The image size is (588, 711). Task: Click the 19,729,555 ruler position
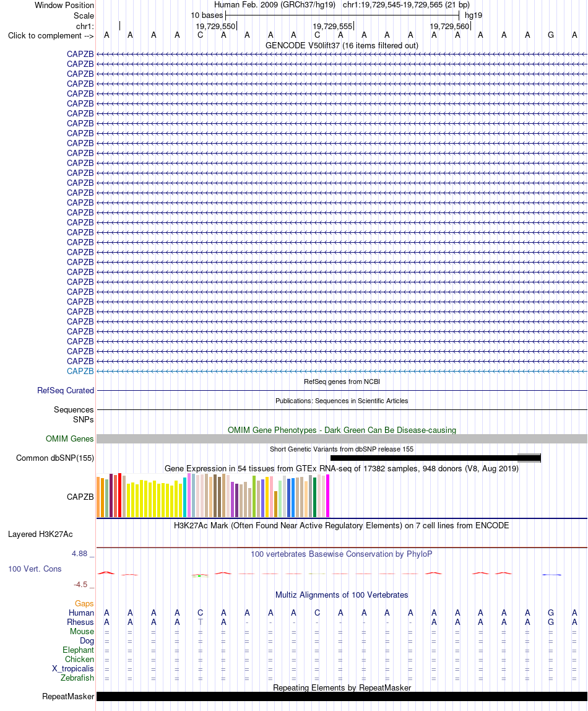[x=332, y=26]
